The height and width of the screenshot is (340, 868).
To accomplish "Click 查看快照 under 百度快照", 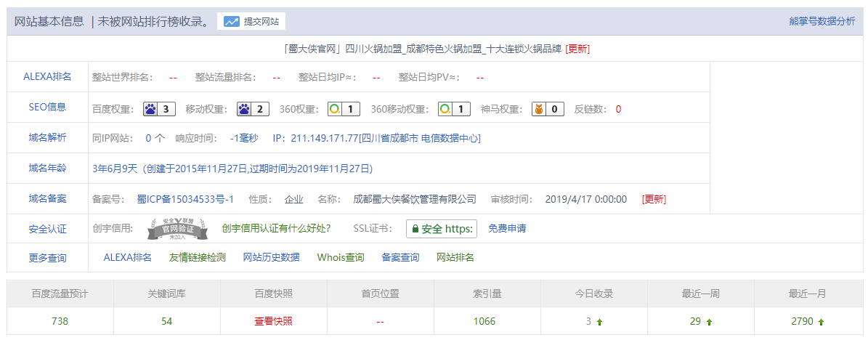I will (x=273, y=321).
